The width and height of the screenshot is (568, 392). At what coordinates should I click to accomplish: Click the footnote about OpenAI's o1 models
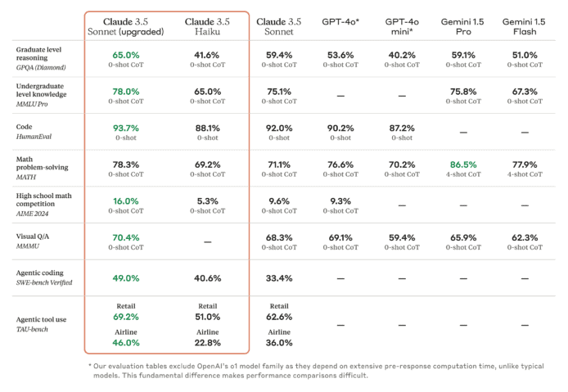[x=316, y=371]
